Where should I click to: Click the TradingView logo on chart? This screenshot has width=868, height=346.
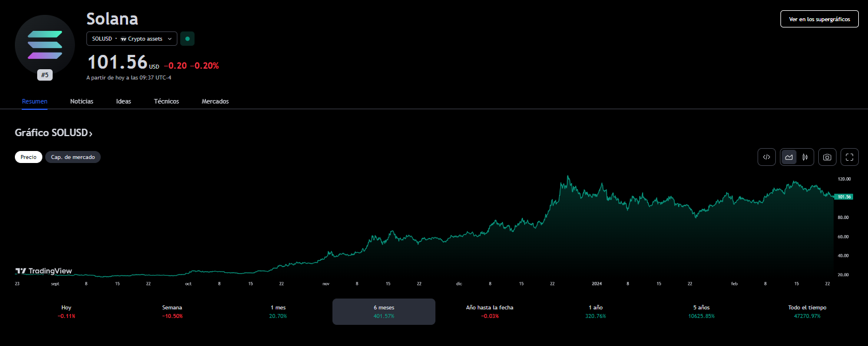[x=43, y=271]
